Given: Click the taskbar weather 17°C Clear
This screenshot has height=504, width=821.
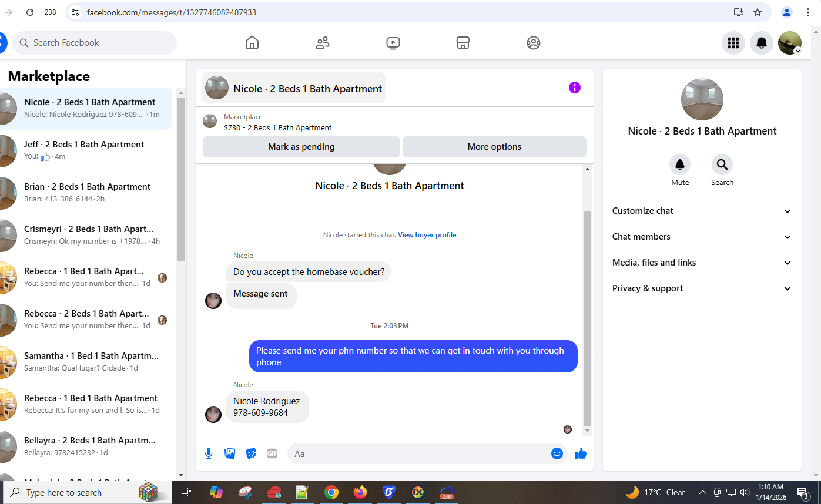Looking at the screenshot, I should tap(655, 492).
